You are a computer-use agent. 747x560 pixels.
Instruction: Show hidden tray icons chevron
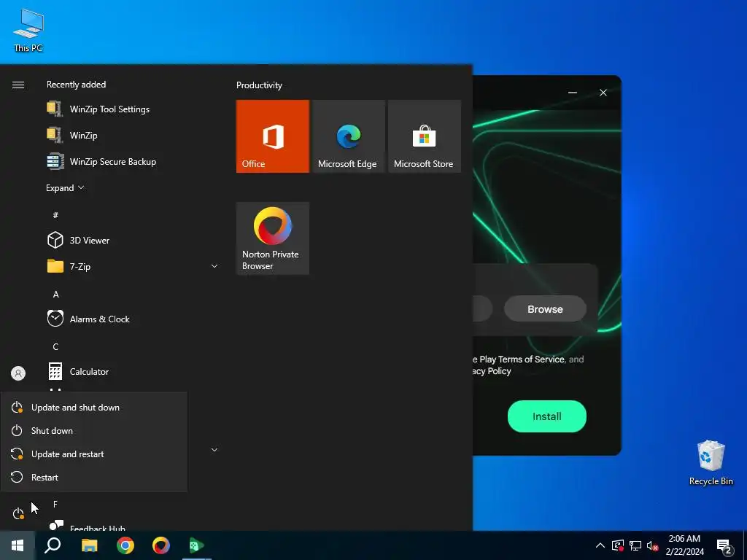[x=600, y=545]
